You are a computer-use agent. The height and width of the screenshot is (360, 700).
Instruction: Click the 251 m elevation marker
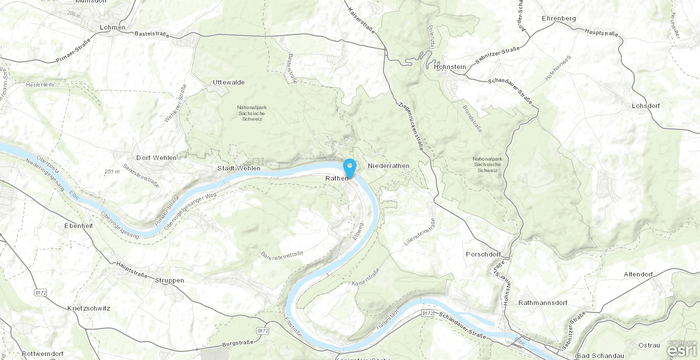pos(113,172)
